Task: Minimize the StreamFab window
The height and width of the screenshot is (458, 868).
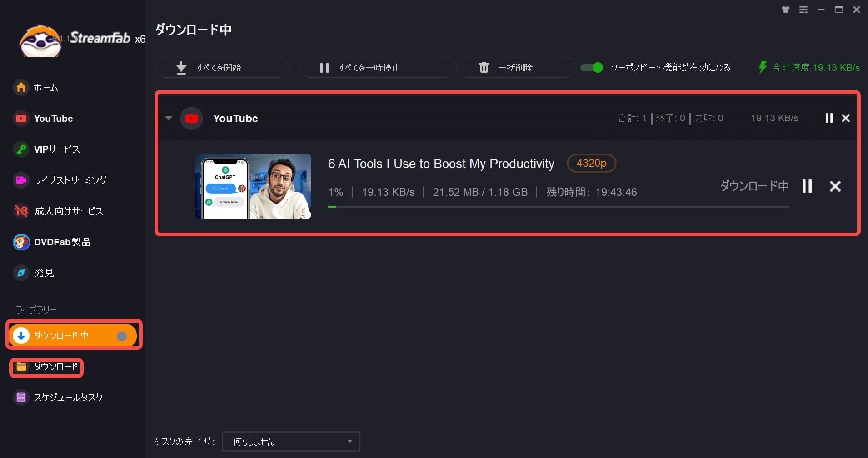Action: [821, 10]
